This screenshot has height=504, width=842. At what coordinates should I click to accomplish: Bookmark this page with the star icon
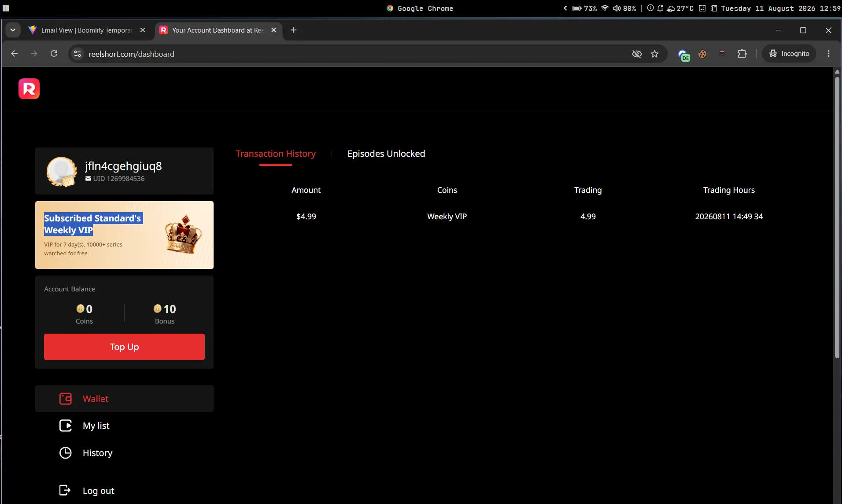coord(655,54)
